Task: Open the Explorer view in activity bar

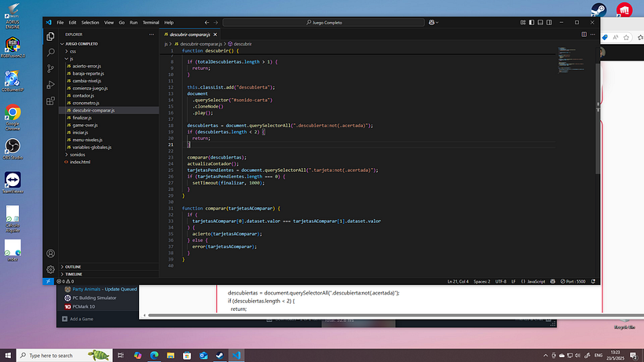Action: point(50,37)
